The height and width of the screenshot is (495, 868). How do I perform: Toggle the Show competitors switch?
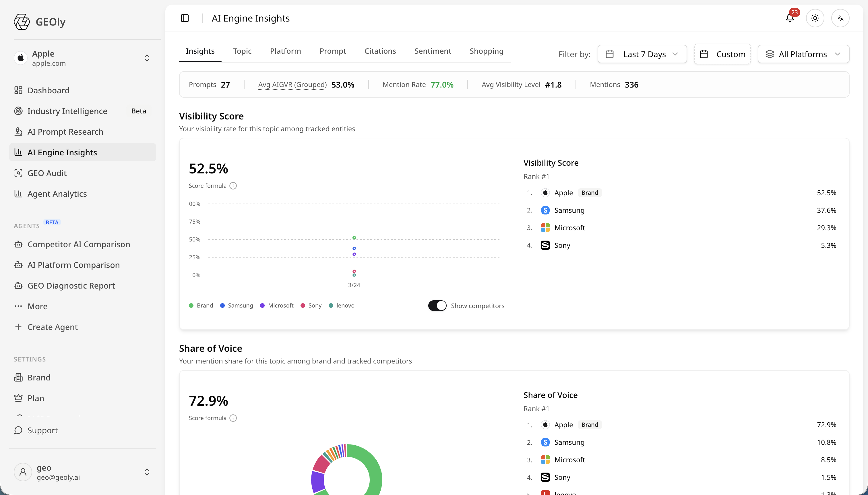point(437,305)
